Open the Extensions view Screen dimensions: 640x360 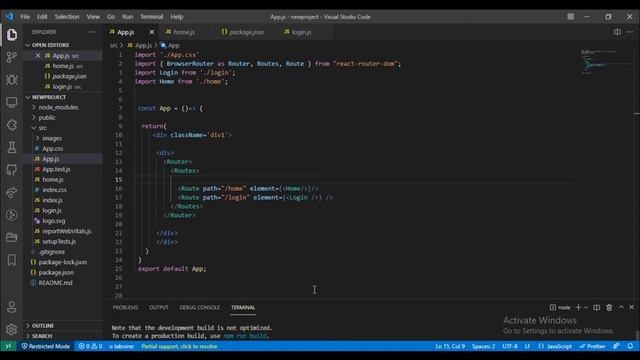tap(11, 124)
